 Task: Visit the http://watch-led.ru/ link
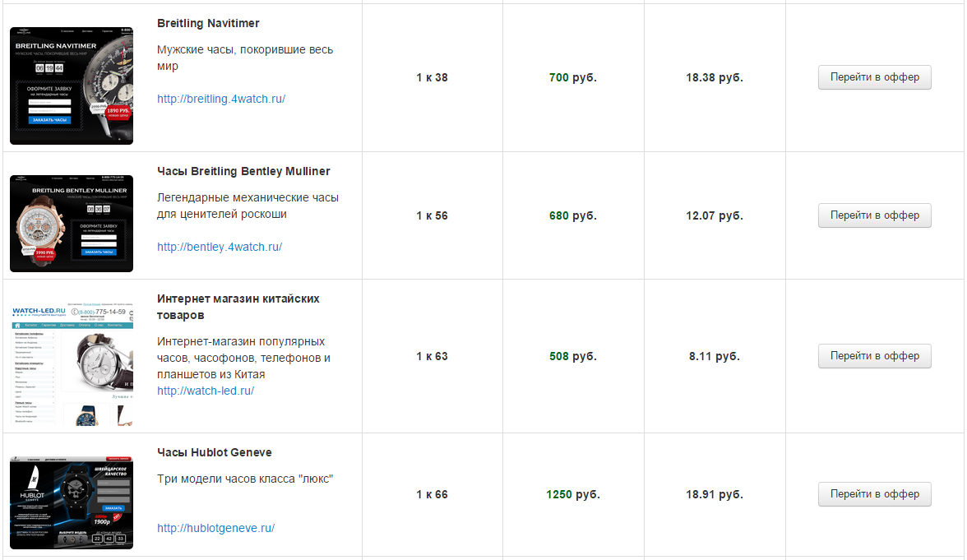click(206, 391)
